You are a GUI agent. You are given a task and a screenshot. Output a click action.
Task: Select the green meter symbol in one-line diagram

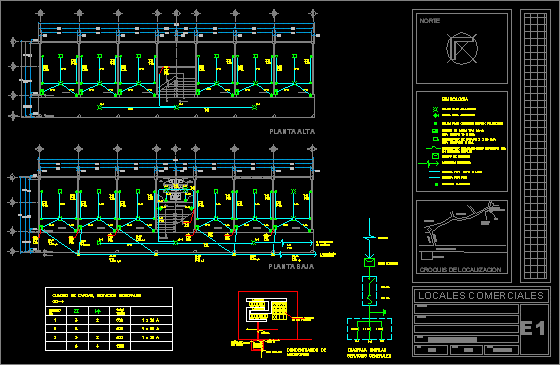pos(369,262)
